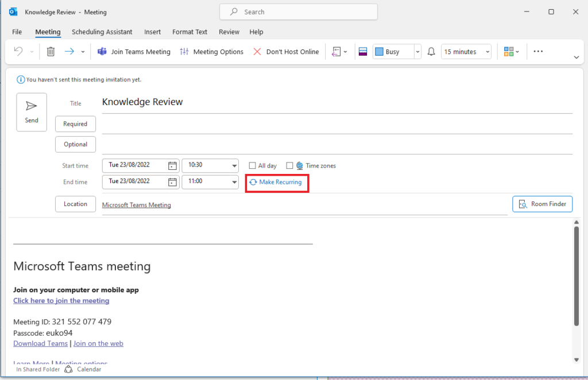
Task: Click the Undo arrow icon
Action: point(18,51)
